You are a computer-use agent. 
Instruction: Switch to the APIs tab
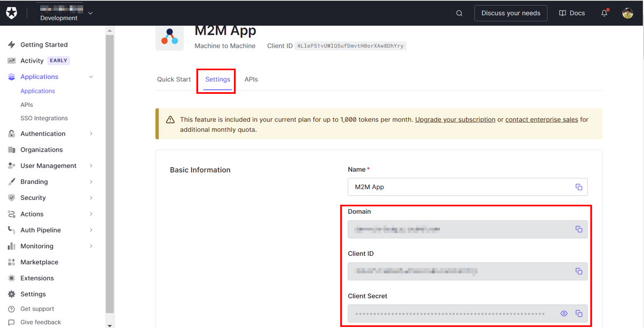[251, 79]
